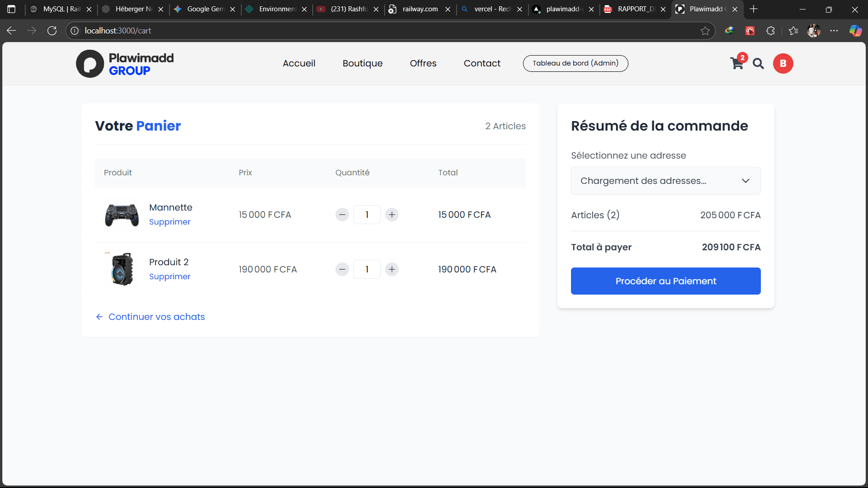Click the Plawimadd Group logo
Image resolution: width=868 pixels, height=488 pixels.
click(x=125, y=64)
